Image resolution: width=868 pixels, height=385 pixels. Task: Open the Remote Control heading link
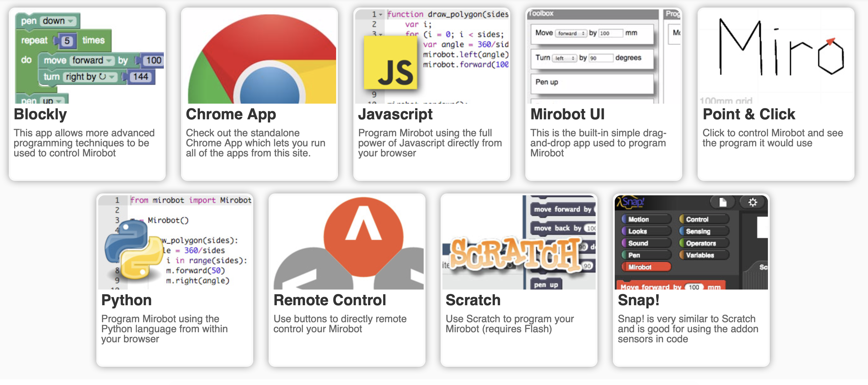[330, 301]
